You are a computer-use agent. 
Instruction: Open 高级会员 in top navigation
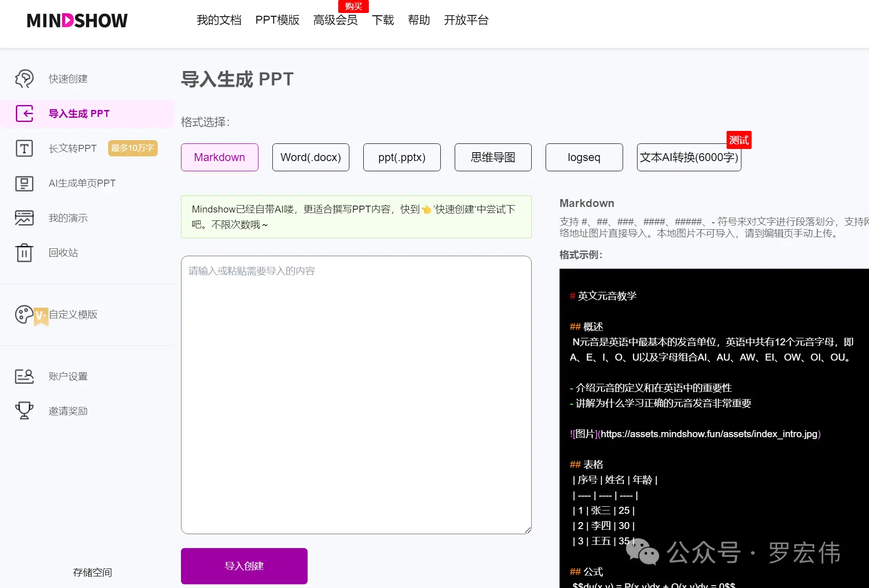click(x=335, y=20)
